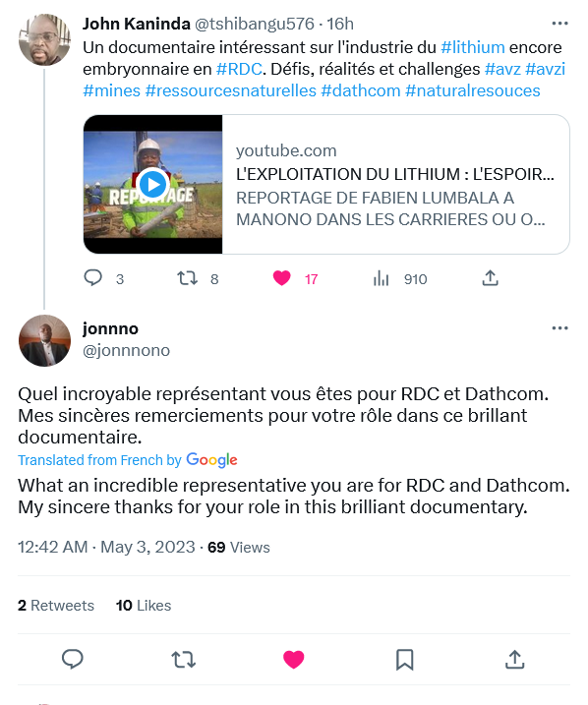
Task: Click the Translated from French by Google link
Action: click(x=128, y=460)
